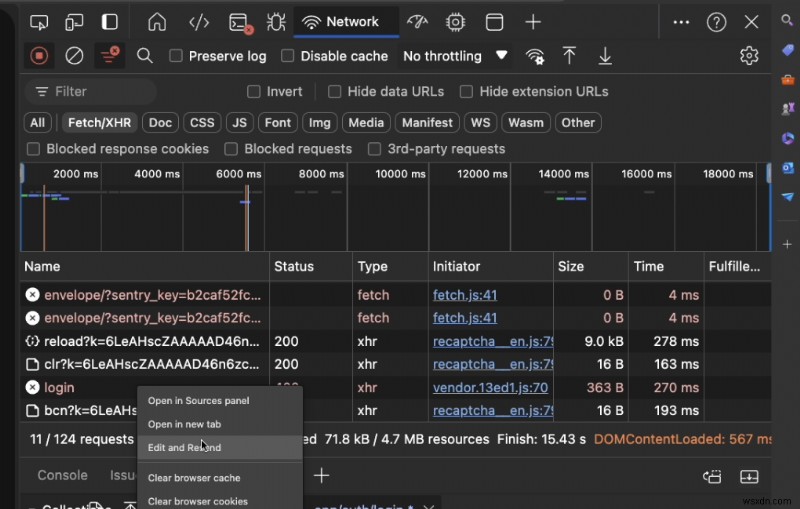Screen dimensions: 800x509
Task: Enable Disable cache checkbox
Action: tap(288, 56)
